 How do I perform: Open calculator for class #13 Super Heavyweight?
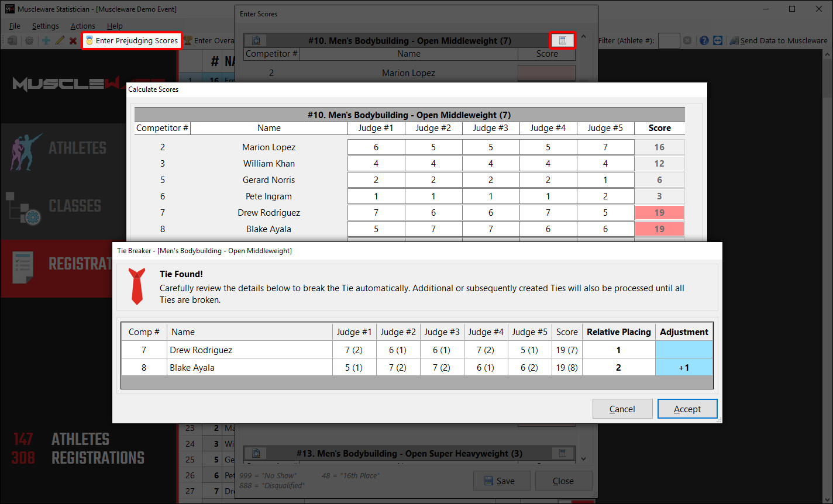563,453
